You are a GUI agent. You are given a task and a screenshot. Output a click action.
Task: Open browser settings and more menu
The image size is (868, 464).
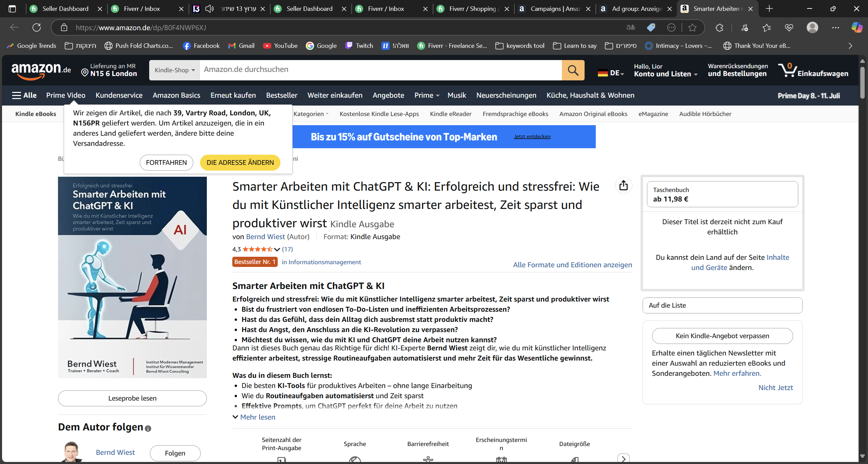click(835, 27)
